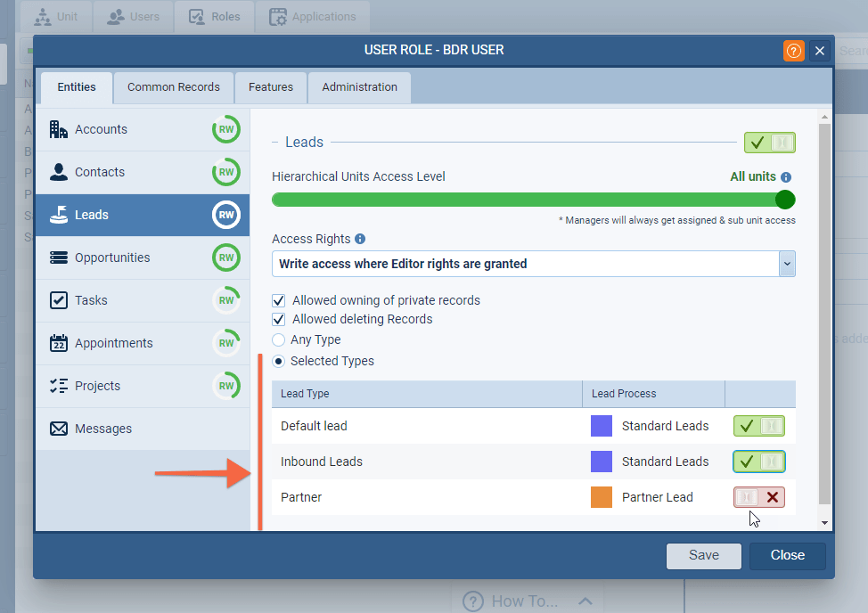Click Access Rights info icon
Viewport: 868px width, 613px height.
360,239
